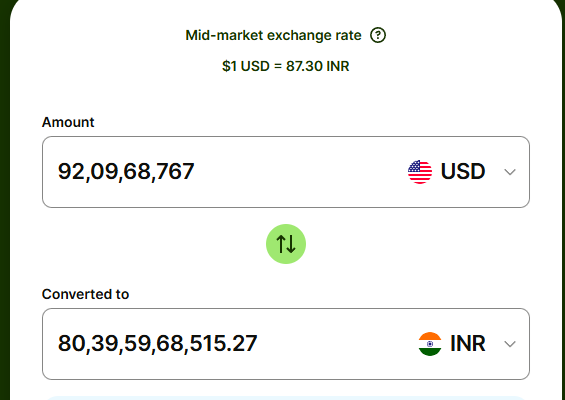Click the 'Mid-market exchange rate' text
The image size is (565, 400).
pyautogui.click(x=273, y=35)
